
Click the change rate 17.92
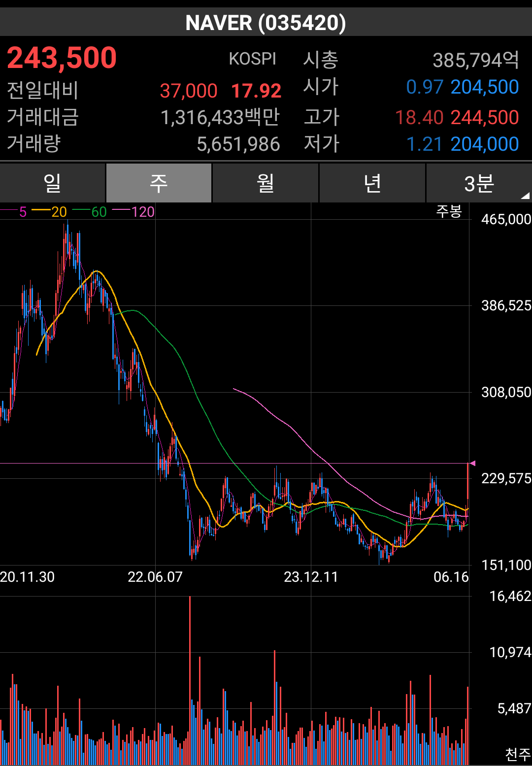click(256, 91)
